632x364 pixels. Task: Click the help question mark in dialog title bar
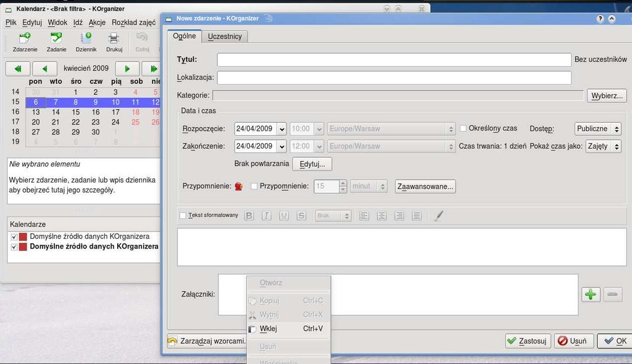tap(600, 19)
